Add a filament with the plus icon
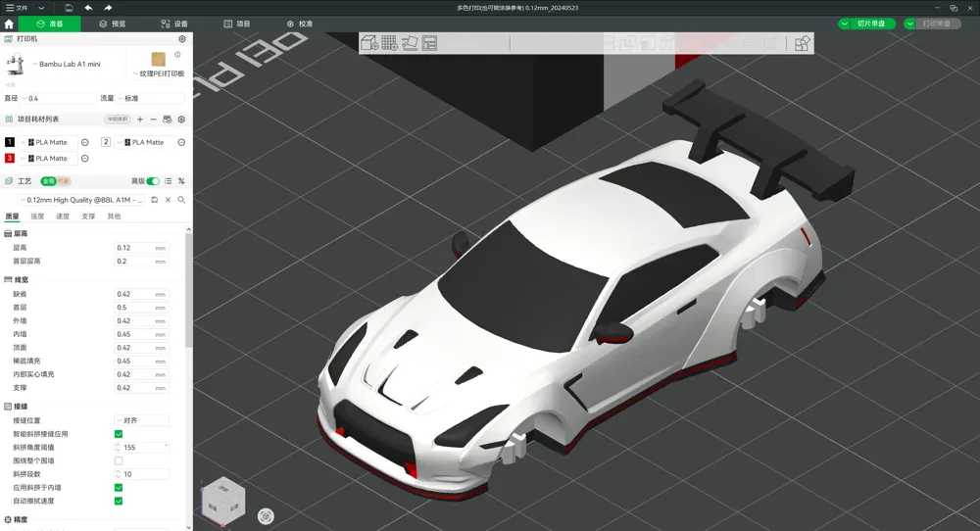 (x=140, y=120)
